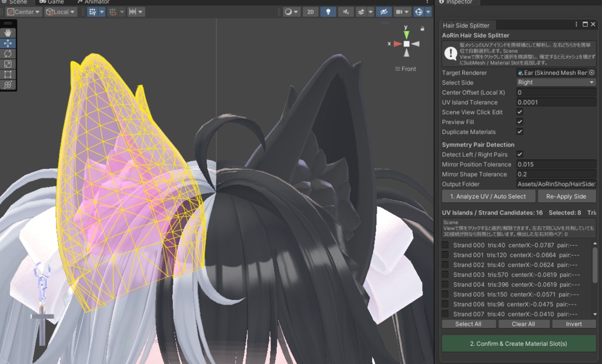Click the grey right-side gizmo cone

[416, 44]
